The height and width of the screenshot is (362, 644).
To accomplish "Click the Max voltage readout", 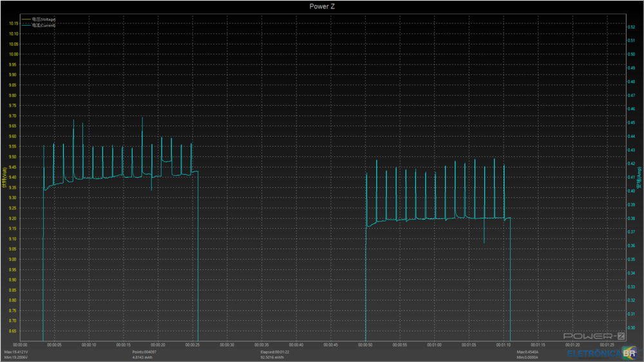I will pyautogui.click(x=17, y=352).
